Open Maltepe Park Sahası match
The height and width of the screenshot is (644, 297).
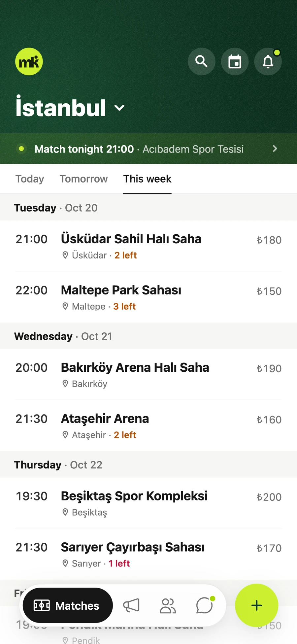coord(148,297)
